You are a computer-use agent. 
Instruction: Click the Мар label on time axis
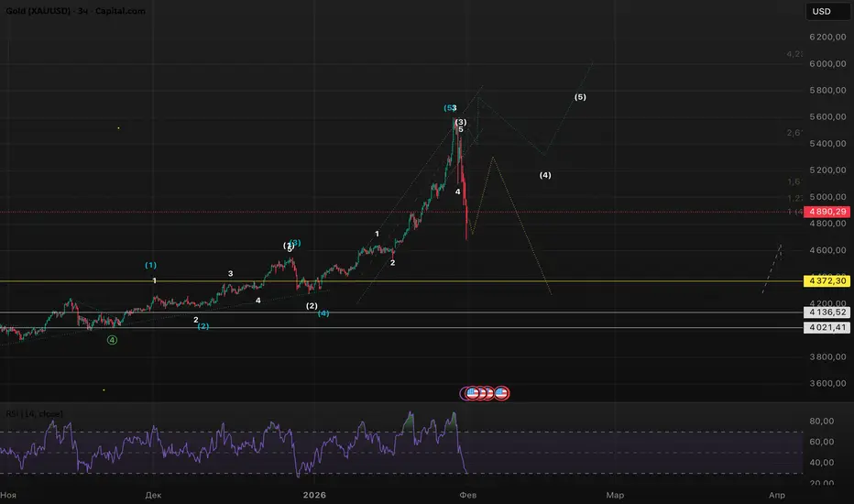tap(615, 495)
